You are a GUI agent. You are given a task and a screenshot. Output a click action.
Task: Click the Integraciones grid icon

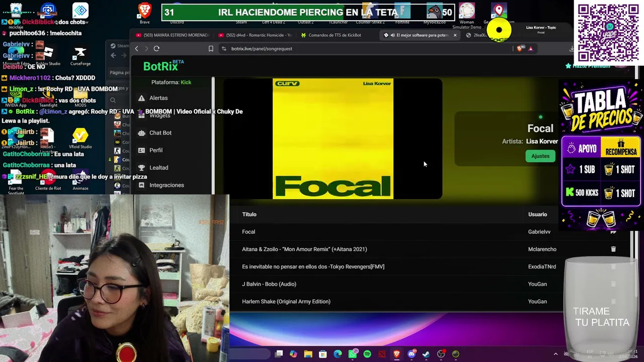(x=141, y=185)
